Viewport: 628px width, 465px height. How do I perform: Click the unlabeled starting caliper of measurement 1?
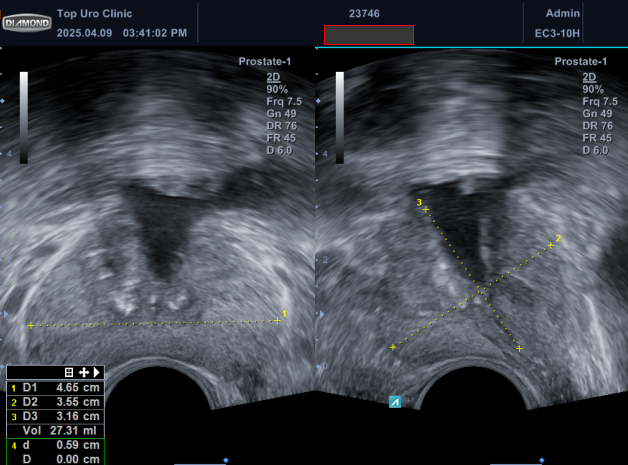pyautogui.click(x=31, y=326)
